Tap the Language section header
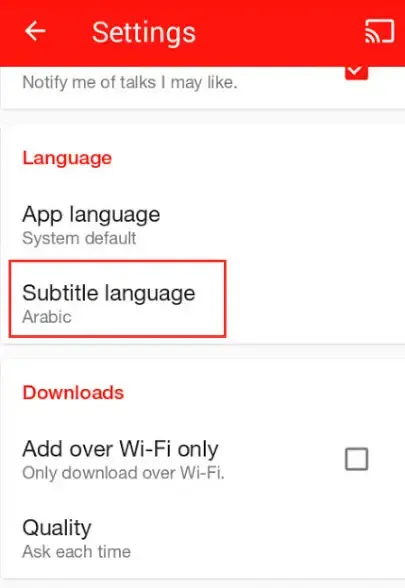The height and width of the screenshot is (588, 405). pos(67,158)
